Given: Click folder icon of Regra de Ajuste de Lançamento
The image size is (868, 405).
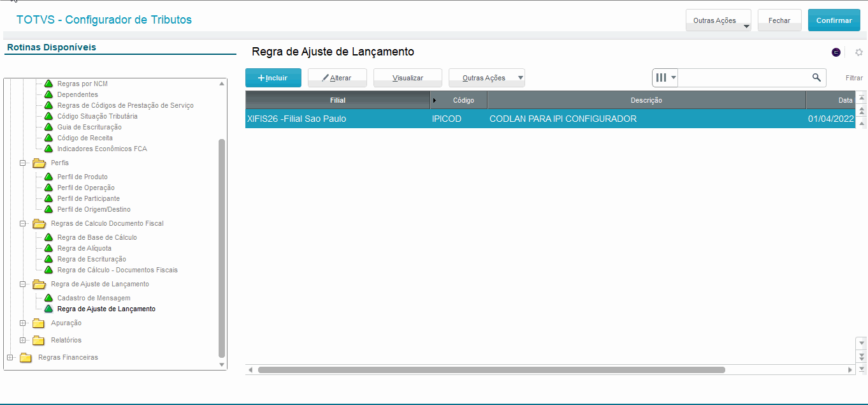Looking at the screenshot, I should (x=39, y=284).
